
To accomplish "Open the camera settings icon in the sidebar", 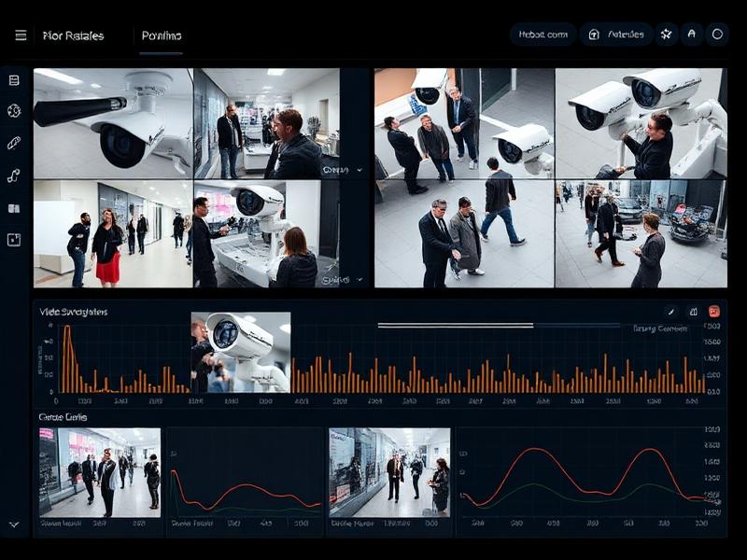I will tap(13, 112).
